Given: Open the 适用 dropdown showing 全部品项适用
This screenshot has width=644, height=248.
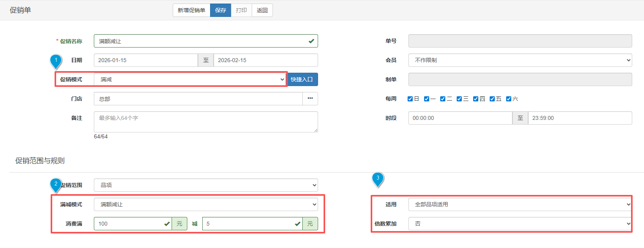Looking at the screenshot, I should [520, 204].
